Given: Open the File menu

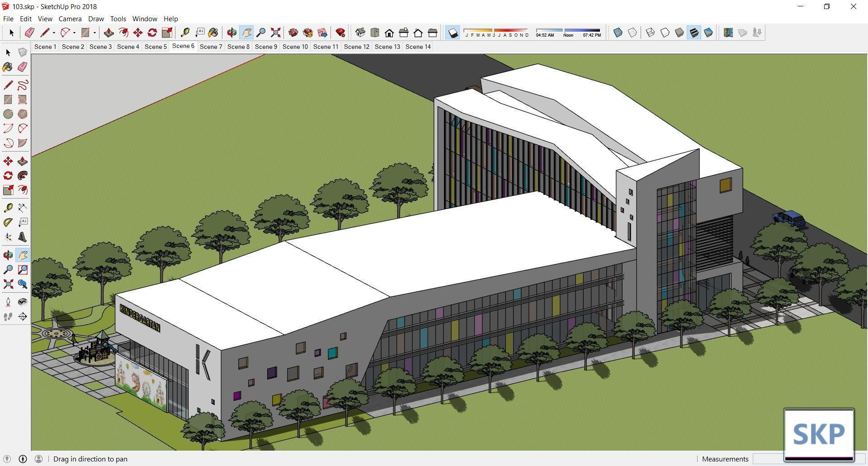Looking at the screenshot, I should 8,19.
